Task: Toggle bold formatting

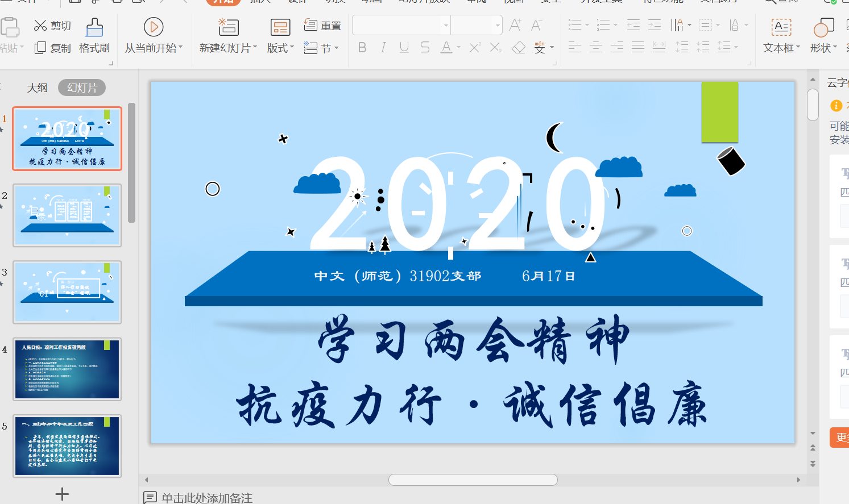Action: (x=362, y=48)
